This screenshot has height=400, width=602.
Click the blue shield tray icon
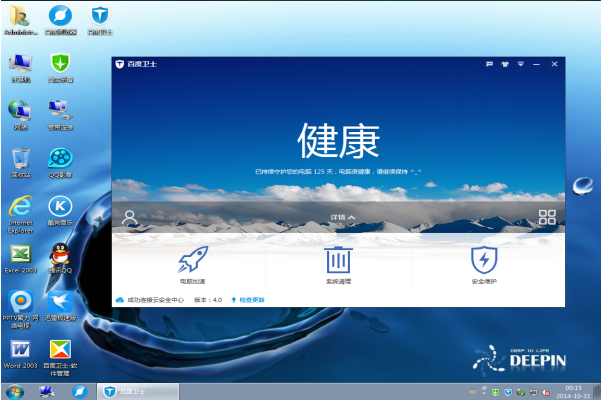508,392
